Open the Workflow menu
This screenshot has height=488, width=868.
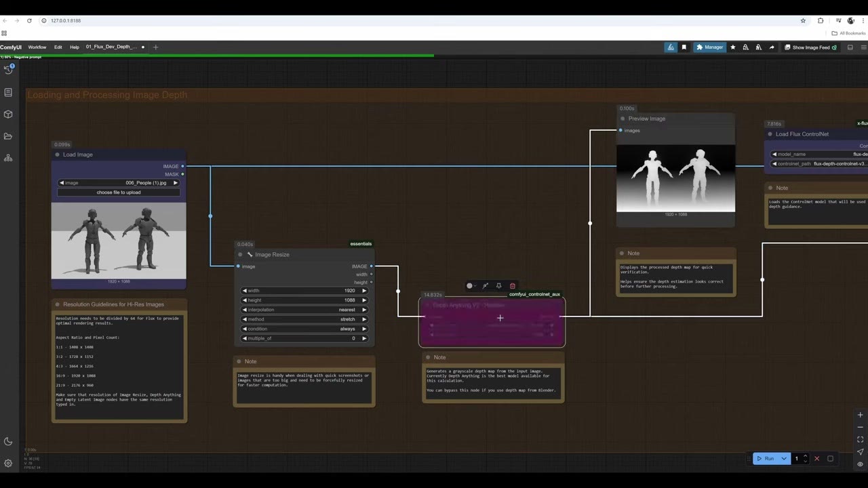pos(37,47)
